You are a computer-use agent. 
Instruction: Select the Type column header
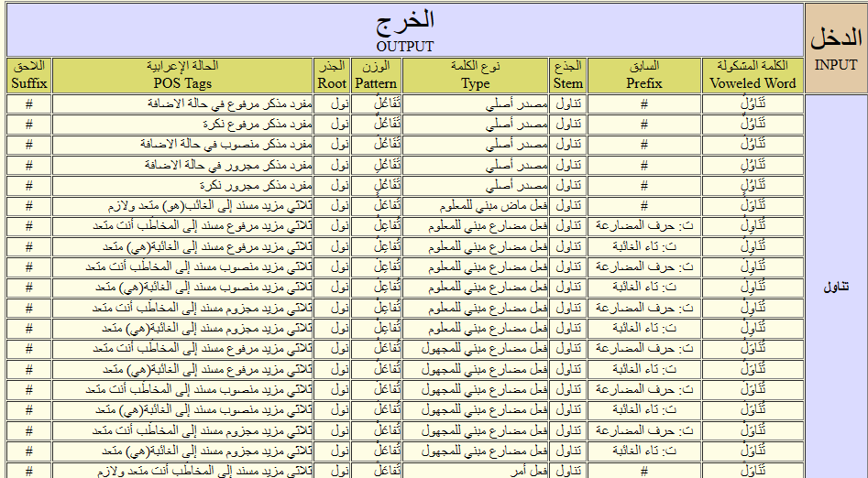pyautogui.click(x=475, y=74)
